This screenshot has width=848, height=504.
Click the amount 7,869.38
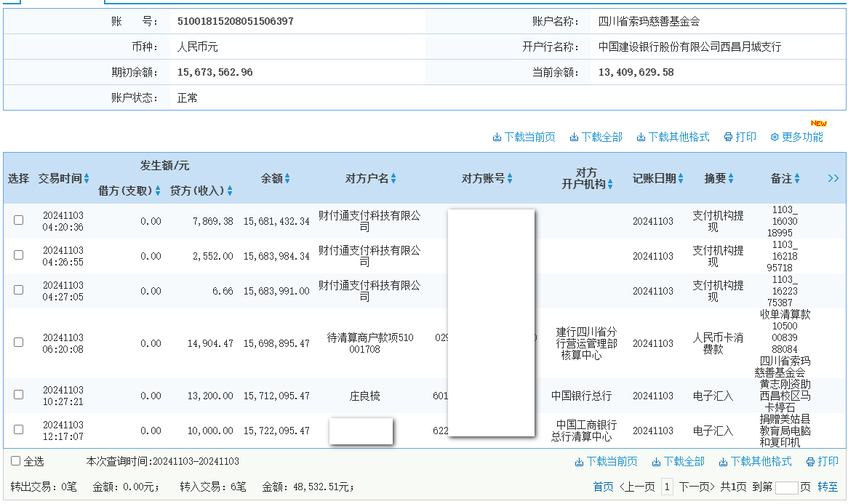(213, 221)
